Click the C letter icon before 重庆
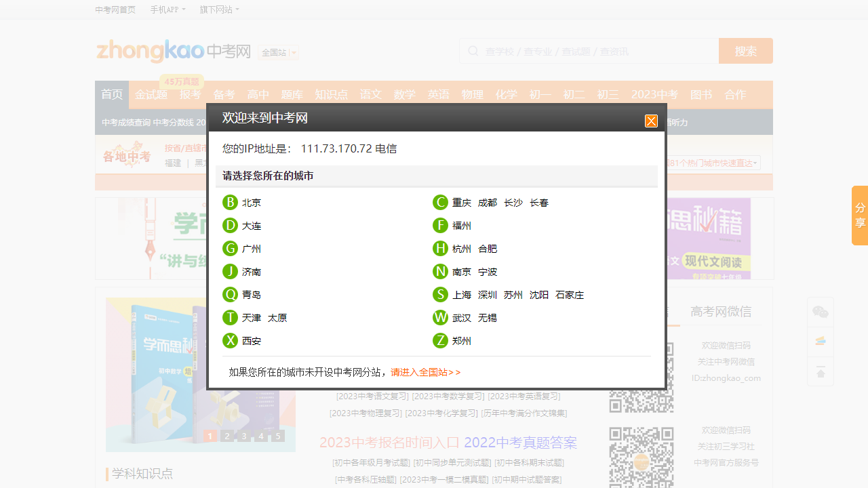This screenshot has width=868, height=488. (440, 202)
